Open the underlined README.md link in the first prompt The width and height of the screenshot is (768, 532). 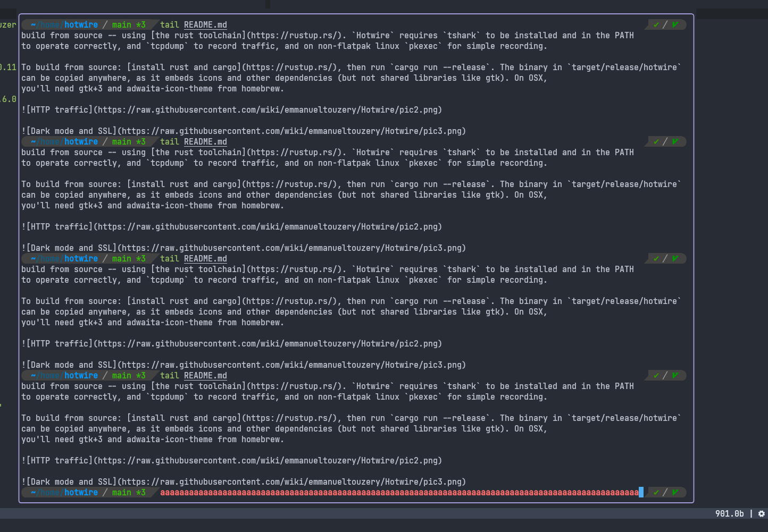205,24
